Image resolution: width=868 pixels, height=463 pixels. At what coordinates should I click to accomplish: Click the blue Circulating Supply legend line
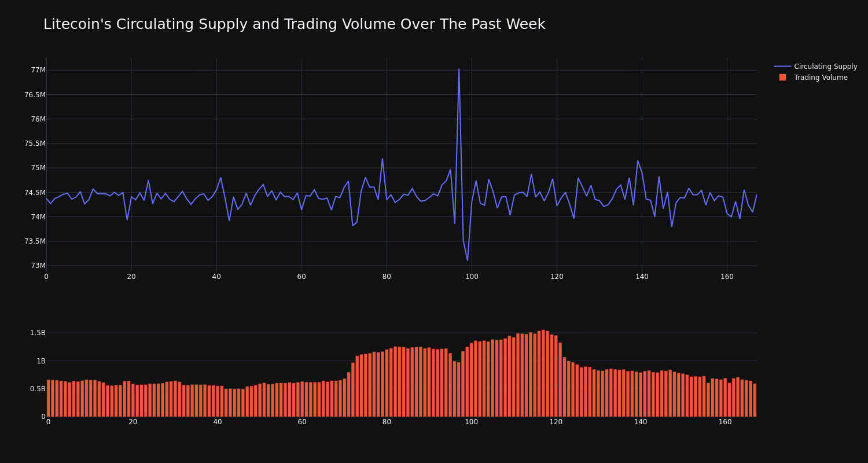tap(782, 67)
